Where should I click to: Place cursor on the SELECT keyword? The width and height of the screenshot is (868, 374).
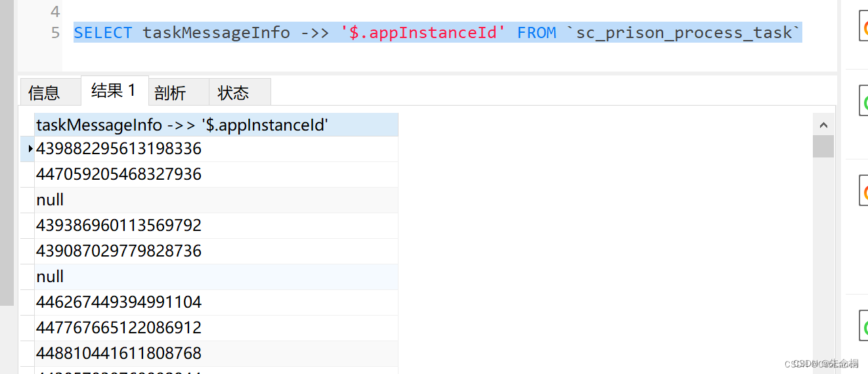pyautogui.click(x=103, y=33)
